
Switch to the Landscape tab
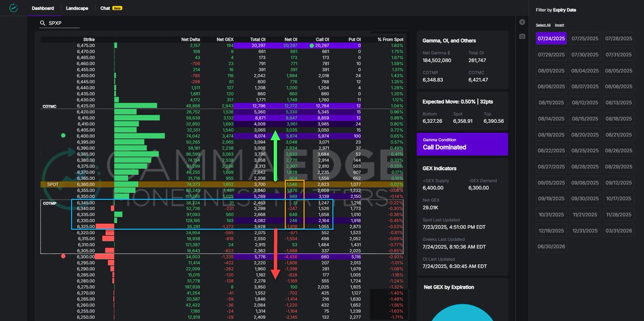pyautogui.click(x=77, y=9)
